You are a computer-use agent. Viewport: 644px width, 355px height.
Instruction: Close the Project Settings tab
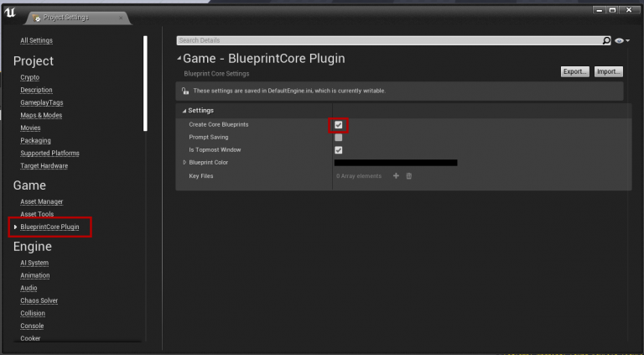pyautogui.click(x=120, y=18)
